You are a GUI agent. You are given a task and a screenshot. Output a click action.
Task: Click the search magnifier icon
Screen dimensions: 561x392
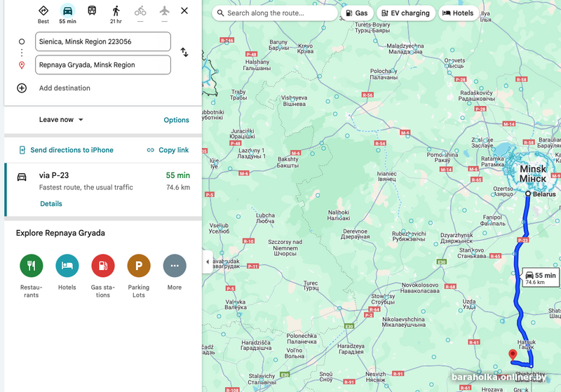(x=220, y=13)
